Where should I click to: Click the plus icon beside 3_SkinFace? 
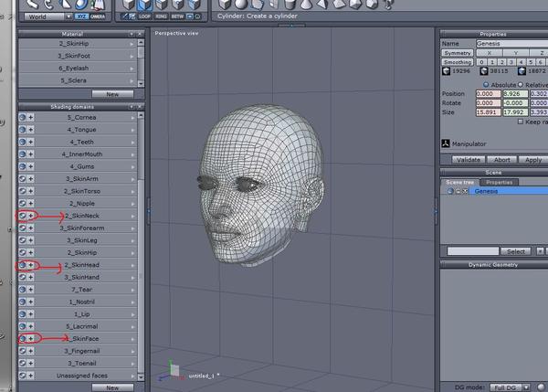(x=31, y=338)
